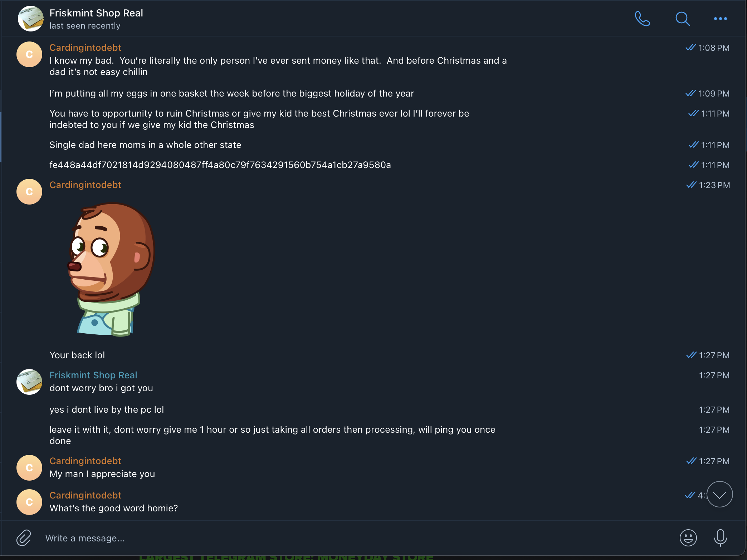Click the paperclip attach file icon

click(24, 538)
